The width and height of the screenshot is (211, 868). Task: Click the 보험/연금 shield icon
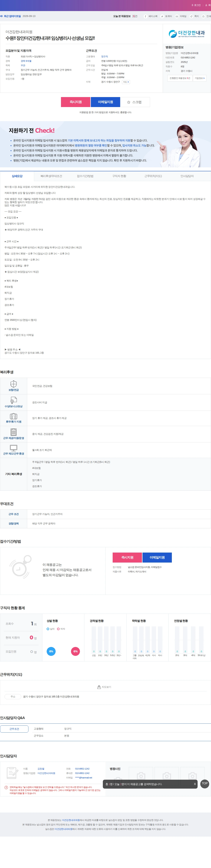(x=14, y=384)
